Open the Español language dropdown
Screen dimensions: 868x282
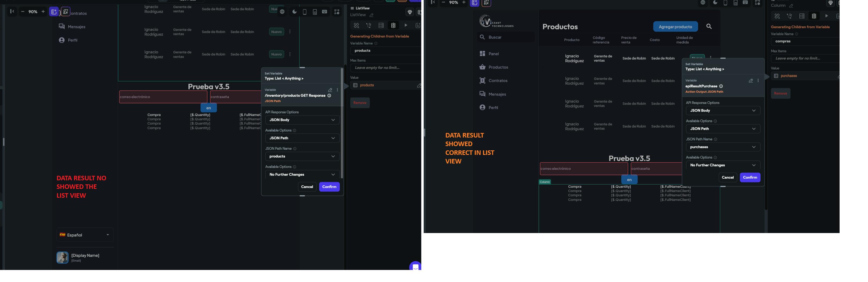click(85, 235)
